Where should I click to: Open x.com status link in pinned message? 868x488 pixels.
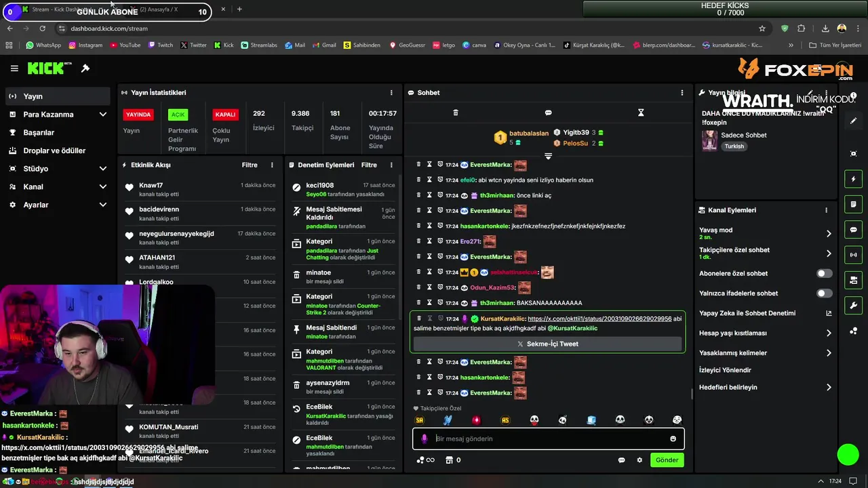pyautogui.click(x=599, y=319)
